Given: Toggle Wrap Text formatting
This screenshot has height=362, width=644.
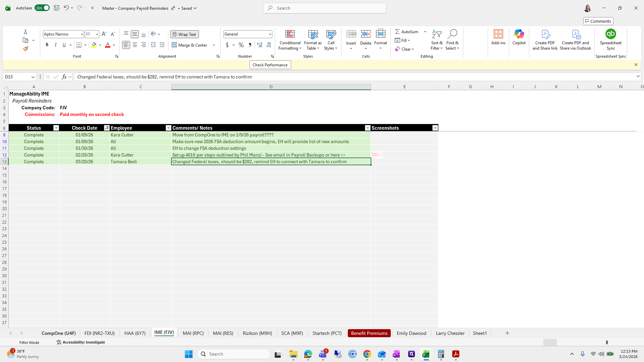Looking at the screenshot, I should [184, 34].
